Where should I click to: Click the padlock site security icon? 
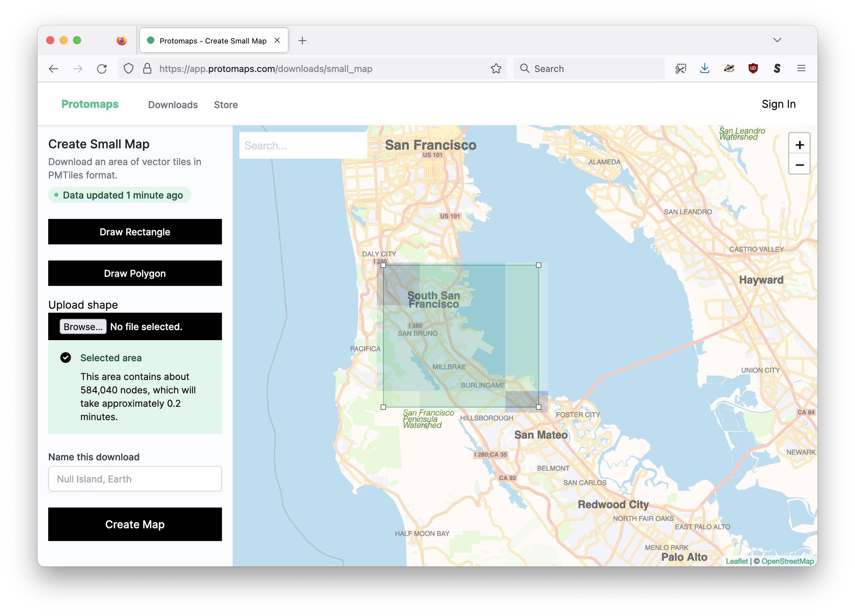click(147, 69)
